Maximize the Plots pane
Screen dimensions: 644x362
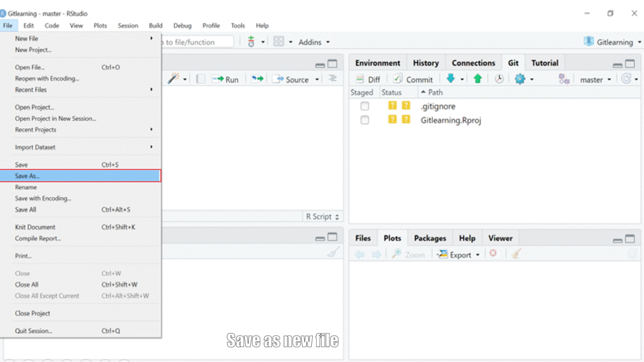(x=630, y=239)
